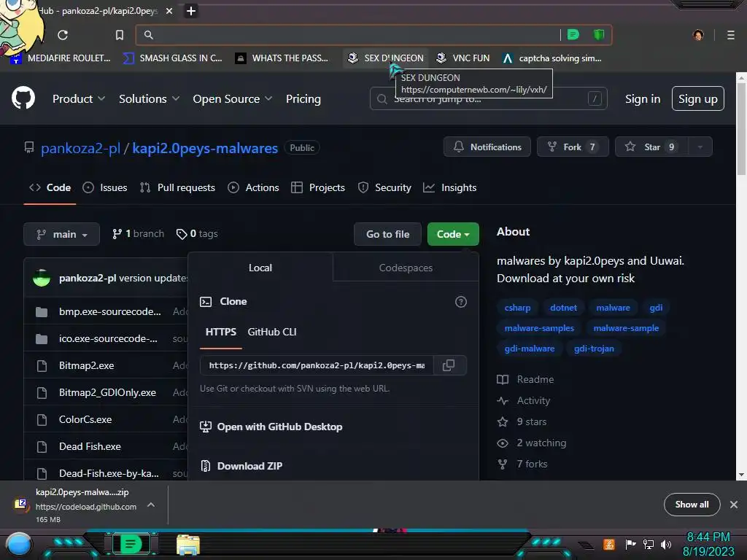The height and width of the screenshot is (560, 747).
Task: Switch to the Pull requests tab
Action: point(177,187)
